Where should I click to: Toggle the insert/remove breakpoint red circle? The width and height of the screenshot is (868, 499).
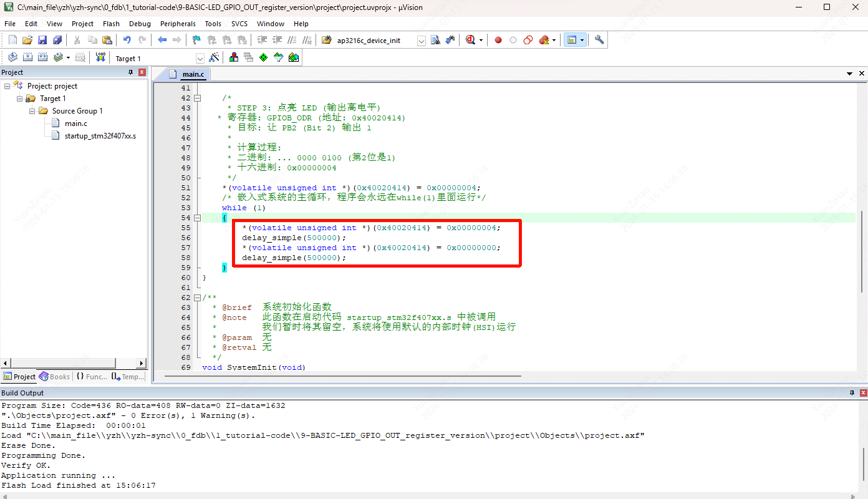click(498, 40)
